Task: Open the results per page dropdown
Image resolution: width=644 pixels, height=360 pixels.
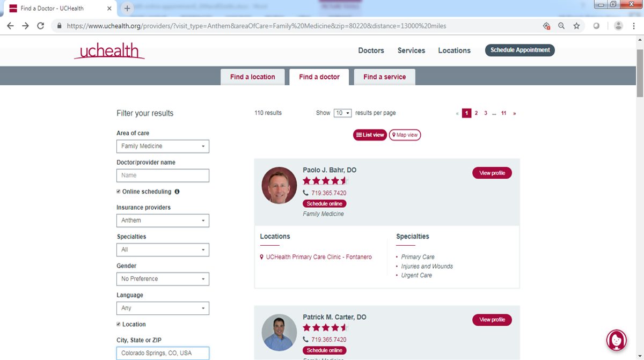Action: 342,113
